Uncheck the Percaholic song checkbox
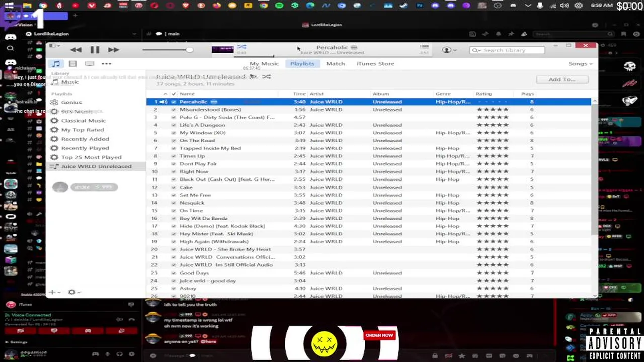644x362 pixels. coord(174,102)
